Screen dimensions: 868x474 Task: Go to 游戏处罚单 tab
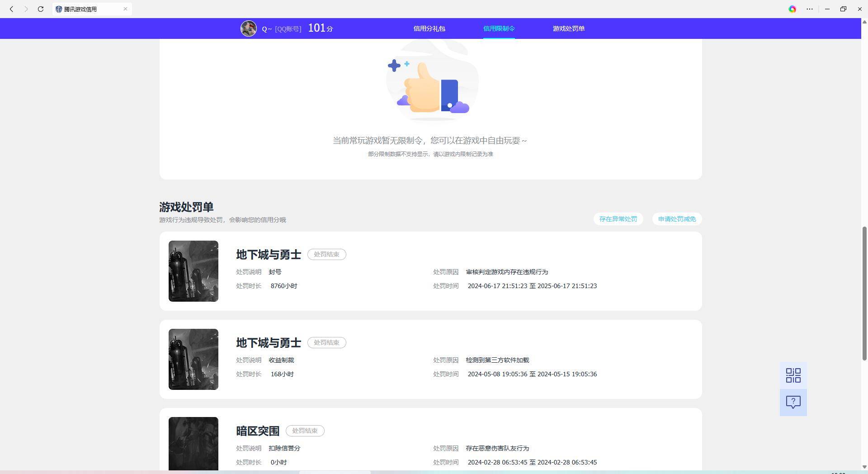tap(568, 28)
